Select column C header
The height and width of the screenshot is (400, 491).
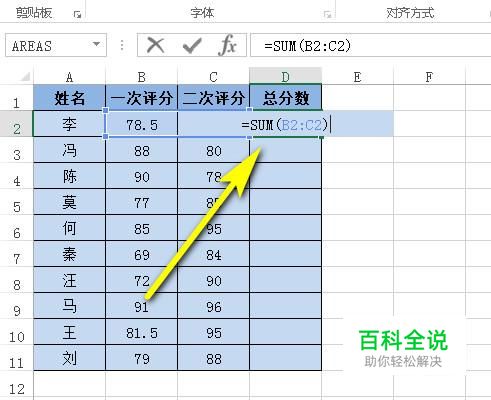point(214,77)
